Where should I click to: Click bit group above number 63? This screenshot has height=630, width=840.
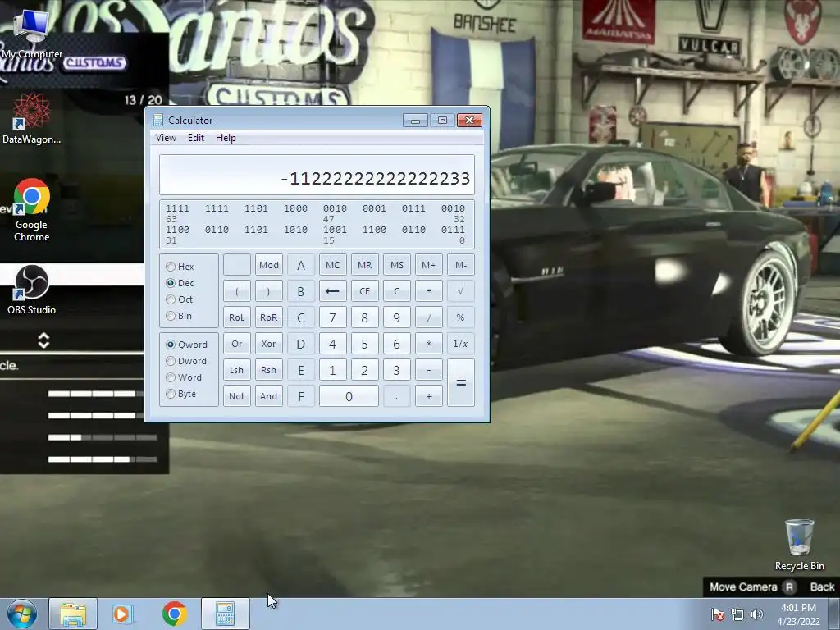177,208
